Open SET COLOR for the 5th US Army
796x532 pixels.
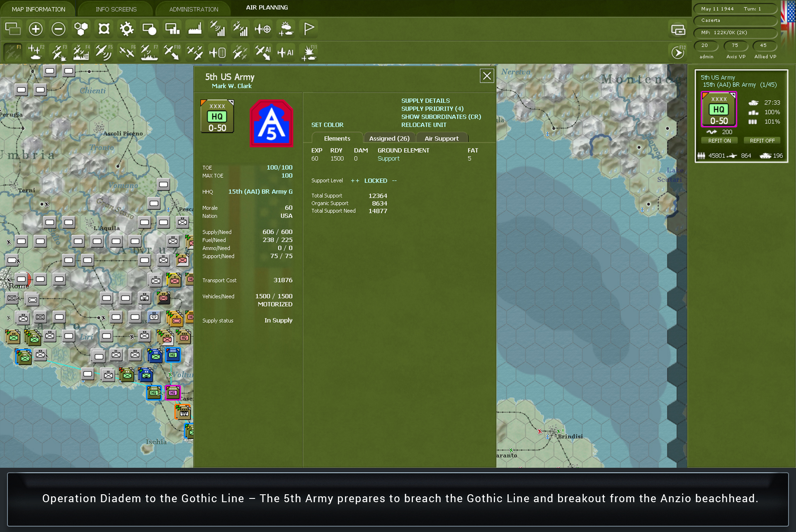(328, 125)
